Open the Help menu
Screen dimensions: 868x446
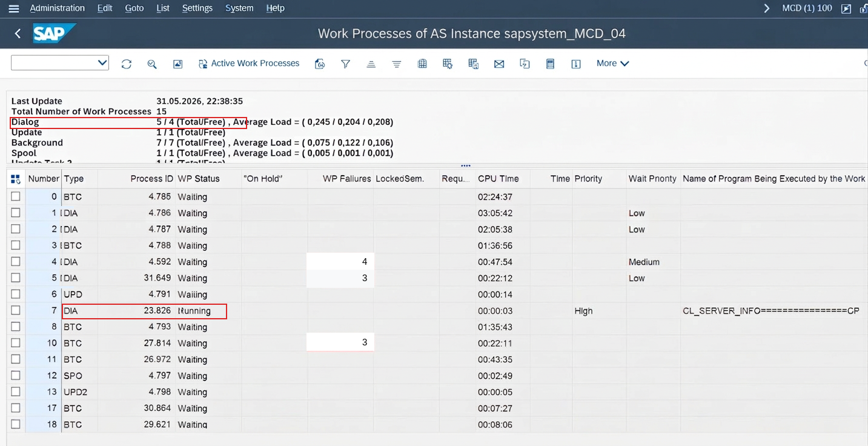[x=276, y=8]
